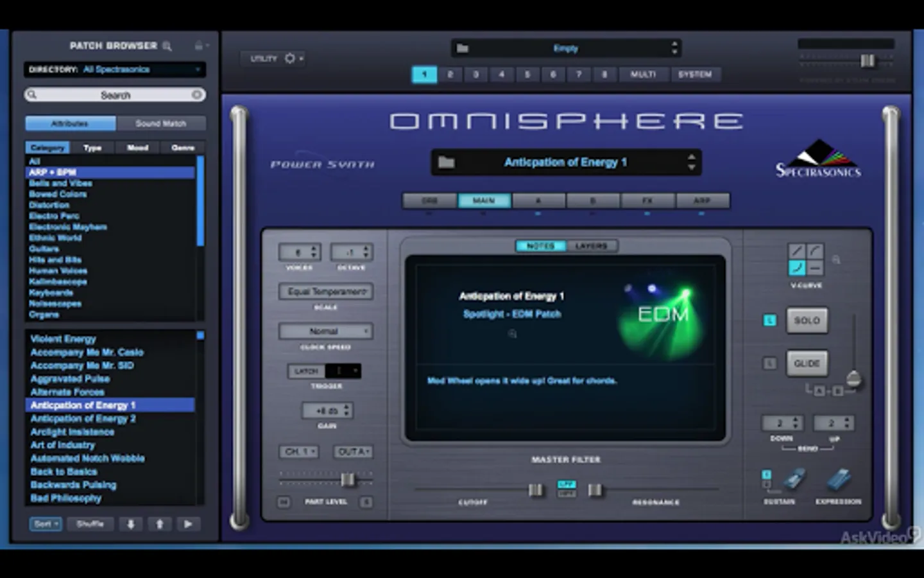Click the Solo (S) button beside Part Level
This screenshot has height=578, width=924.
point(366,502)
